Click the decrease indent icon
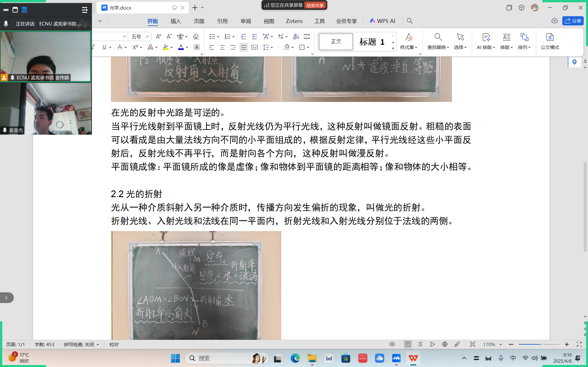Image resolution: width=588 pixels, height=367 pixels. point(243,37)
